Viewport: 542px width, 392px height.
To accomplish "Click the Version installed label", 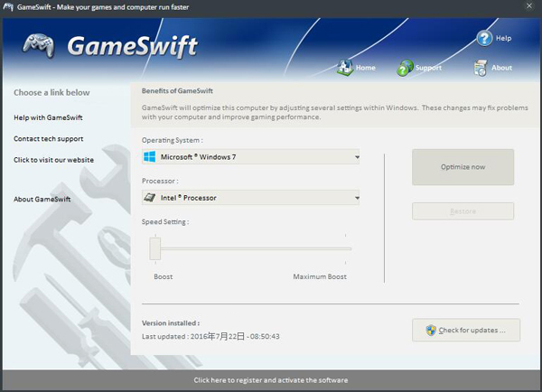I will click(171, 323).
